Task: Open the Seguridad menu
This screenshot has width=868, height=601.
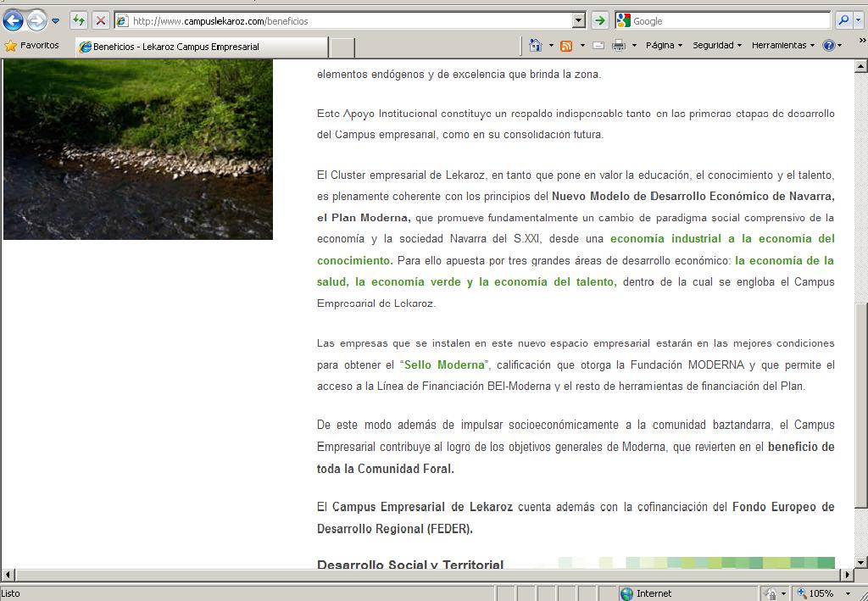Action: tap(717, 46)
